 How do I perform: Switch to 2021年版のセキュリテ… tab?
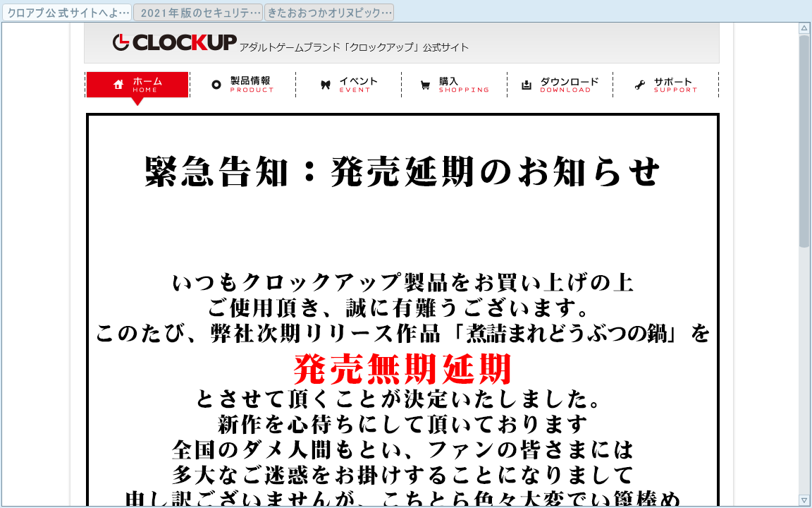[x=198, y=13]
